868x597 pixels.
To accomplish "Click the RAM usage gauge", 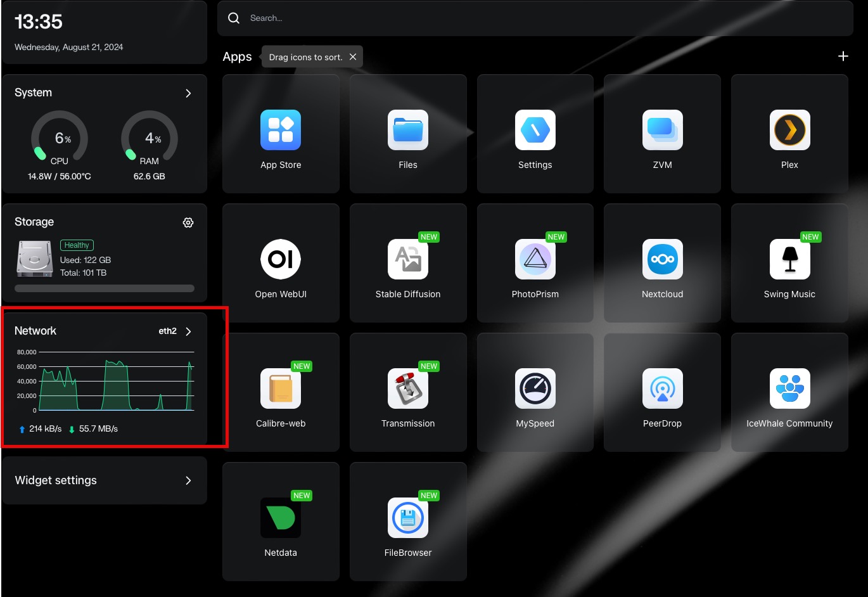I will [150, 138].
